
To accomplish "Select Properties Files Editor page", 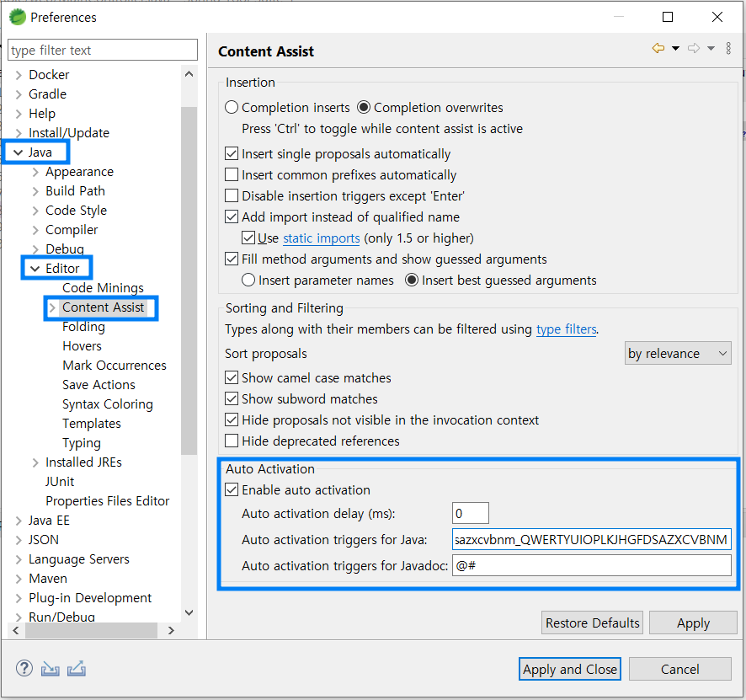I will pos(107,501).
